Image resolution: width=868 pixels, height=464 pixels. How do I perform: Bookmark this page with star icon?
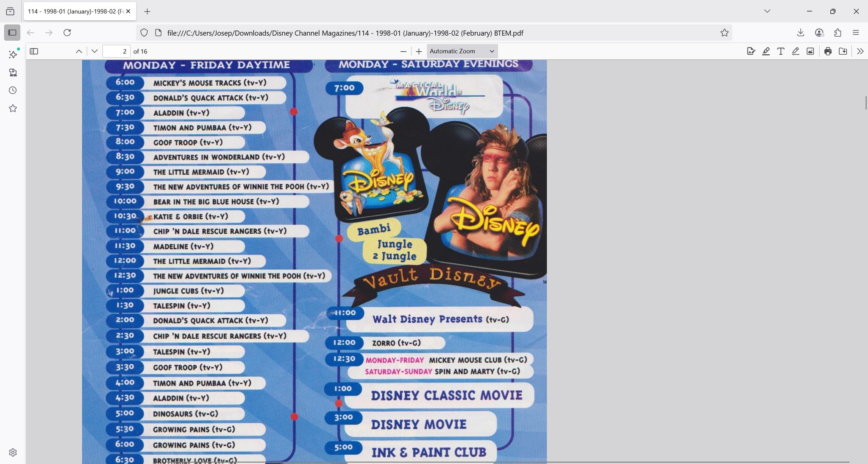[x=724, y=33]
